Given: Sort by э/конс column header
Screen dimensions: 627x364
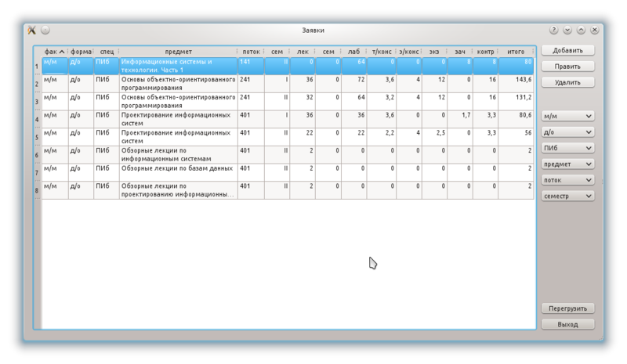Looking at the screenshot, I should pos(408,52).
